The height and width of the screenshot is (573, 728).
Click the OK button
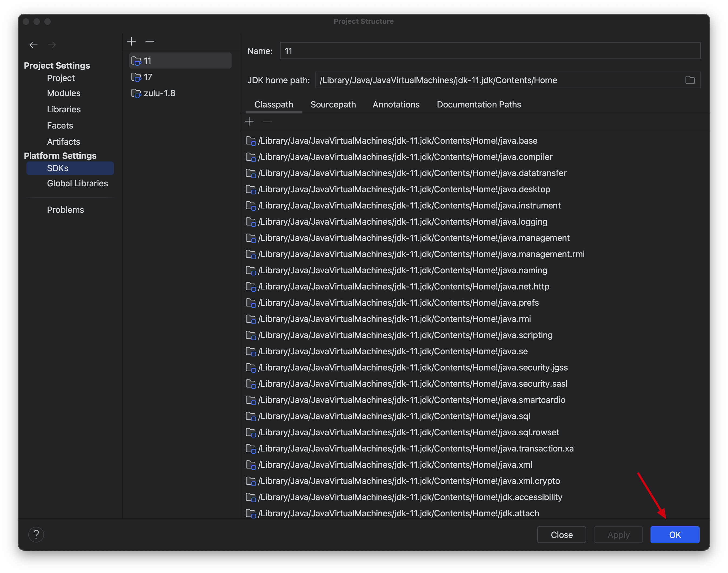[x=675, y=534]
